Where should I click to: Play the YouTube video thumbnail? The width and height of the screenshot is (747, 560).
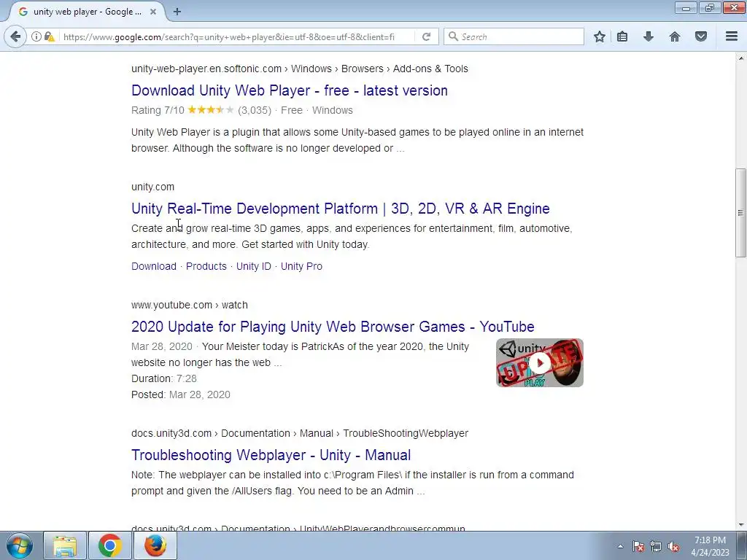539,363
